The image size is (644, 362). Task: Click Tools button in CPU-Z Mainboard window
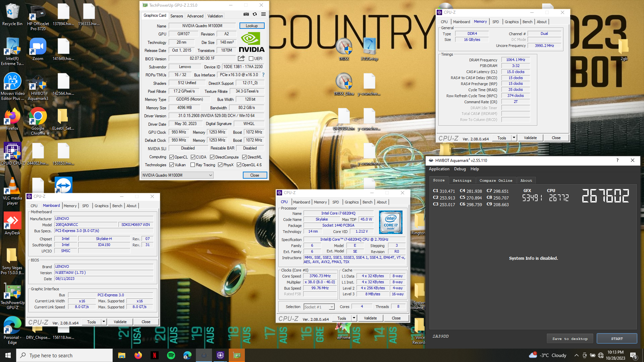pos(92,321)
